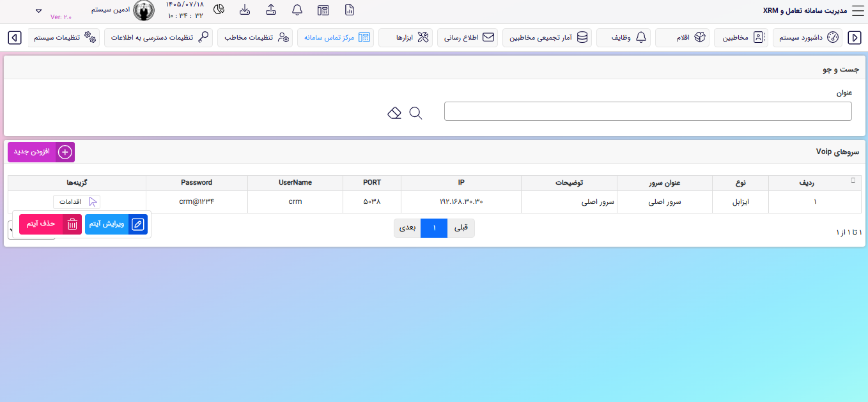Image resolution: width=868 pixels, height=402 pixels.
Task: Run search with the magnifier icon
Action: (415, 113)
